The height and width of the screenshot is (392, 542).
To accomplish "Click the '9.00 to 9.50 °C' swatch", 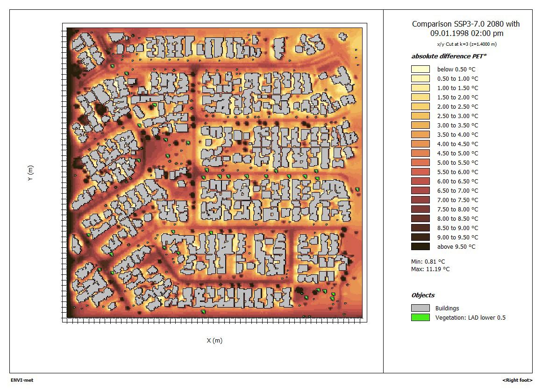I will click(421, 237).
